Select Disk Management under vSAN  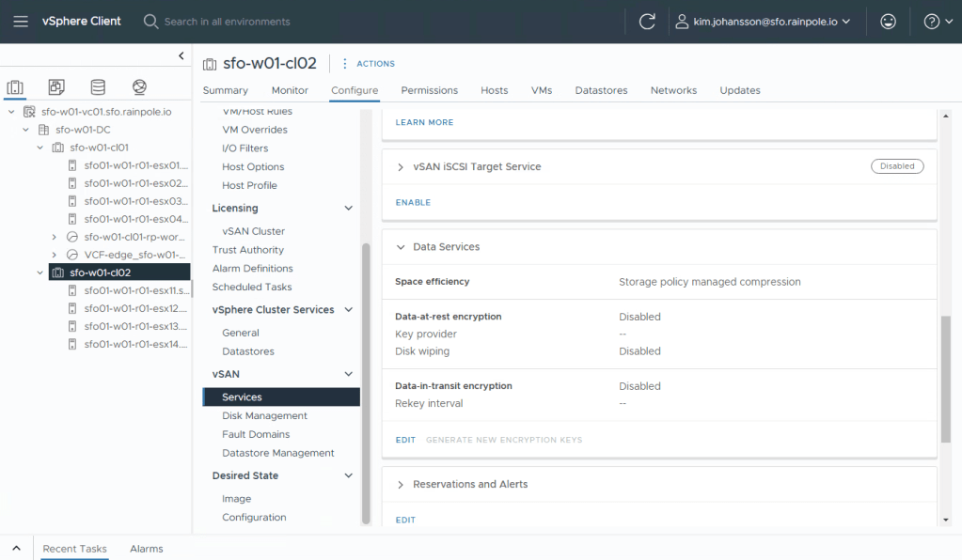tap(264, 415)
